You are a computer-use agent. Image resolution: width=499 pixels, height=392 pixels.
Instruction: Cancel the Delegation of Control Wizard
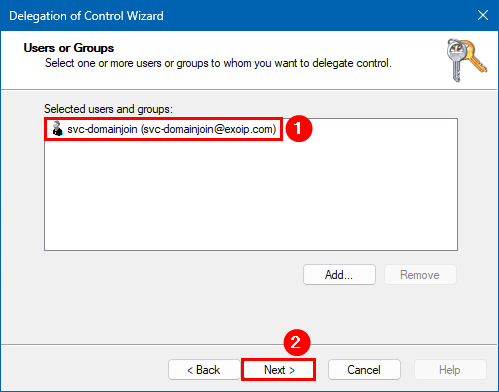(364, 370)
